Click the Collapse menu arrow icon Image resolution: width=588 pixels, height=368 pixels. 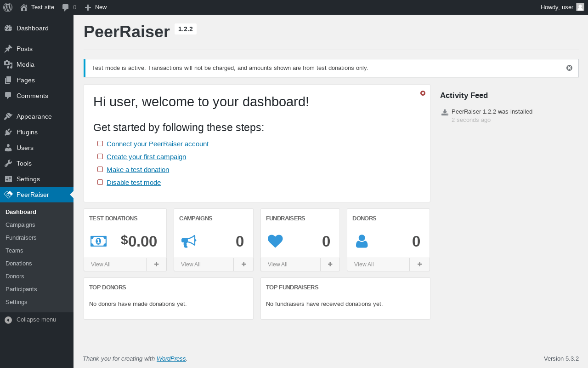point(8,320)
